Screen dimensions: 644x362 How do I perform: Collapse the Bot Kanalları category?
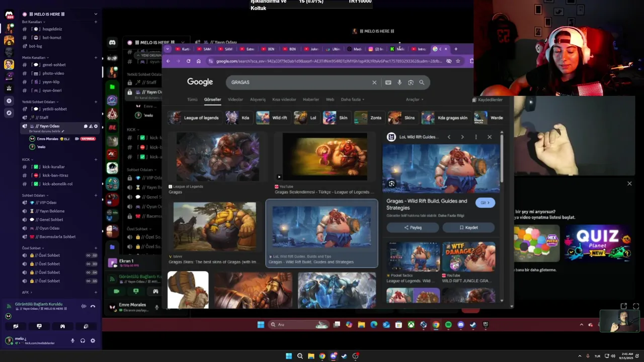[x=34, y=22]
